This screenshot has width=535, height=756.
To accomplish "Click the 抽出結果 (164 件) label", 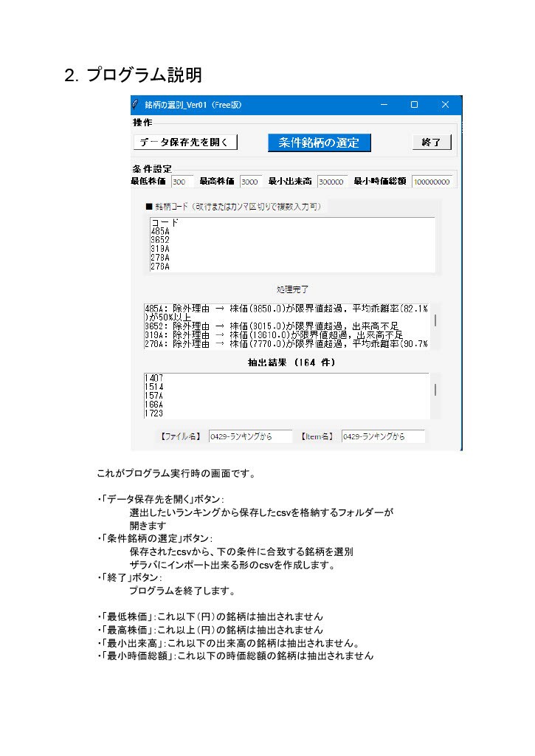I will [x=291, y=362].
